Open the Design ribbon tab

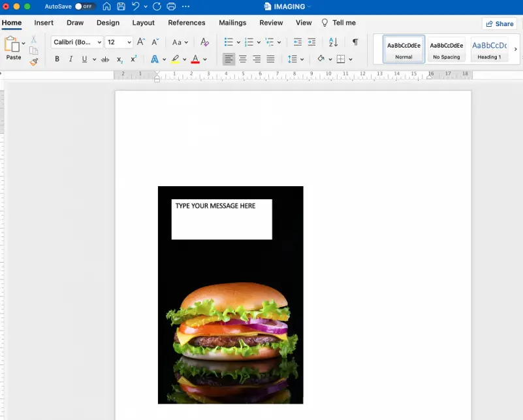coord(108,23)
